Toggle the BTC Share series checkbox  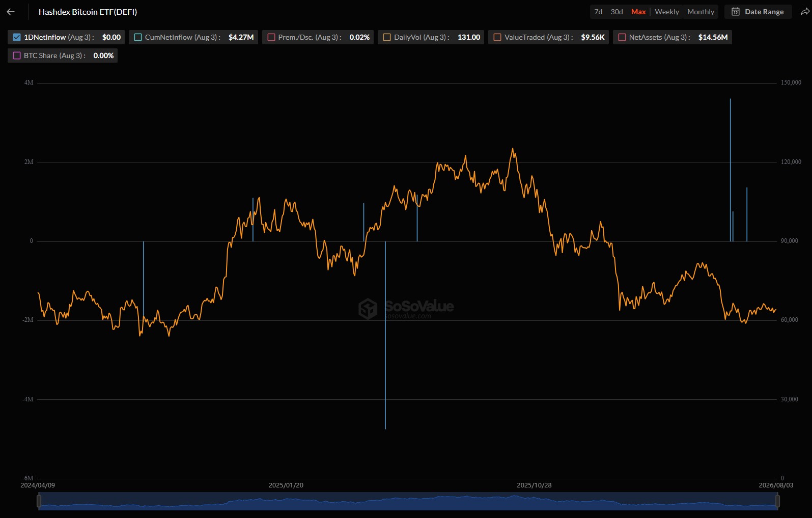click(x=17, y=56)
